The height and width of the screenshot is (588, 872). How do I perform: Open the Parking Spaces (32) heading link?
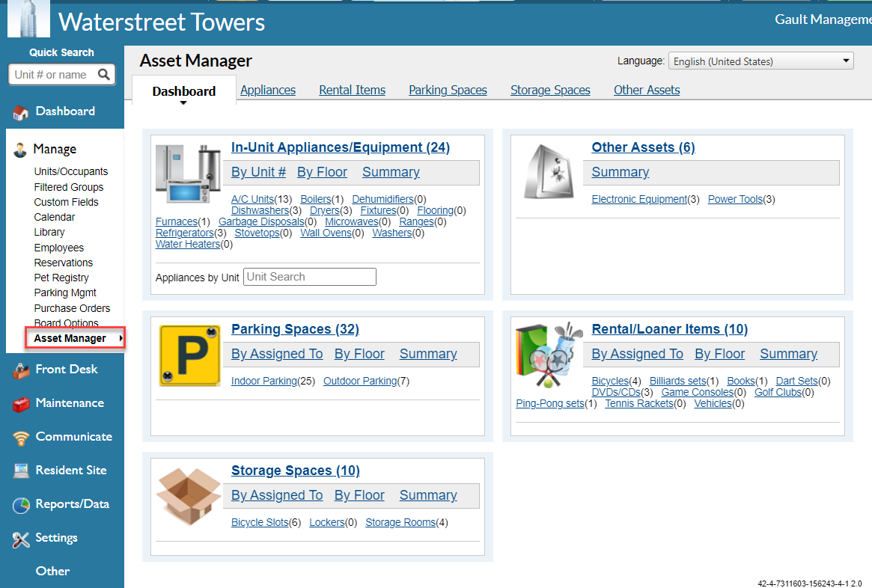click(x=295, y=329)
